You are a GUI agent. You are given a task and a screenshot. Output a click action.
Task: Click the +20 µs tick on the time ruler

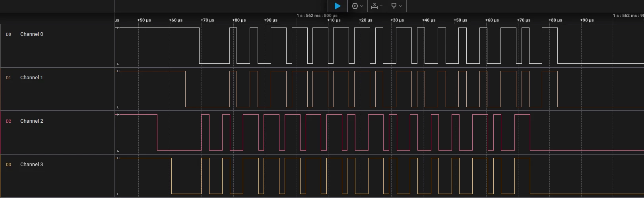click(365, 20)
